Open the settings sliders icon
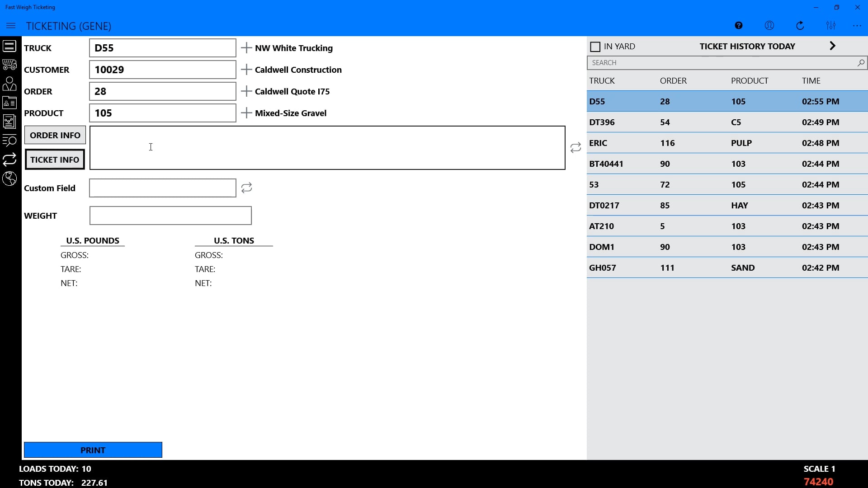 (831, 26)
